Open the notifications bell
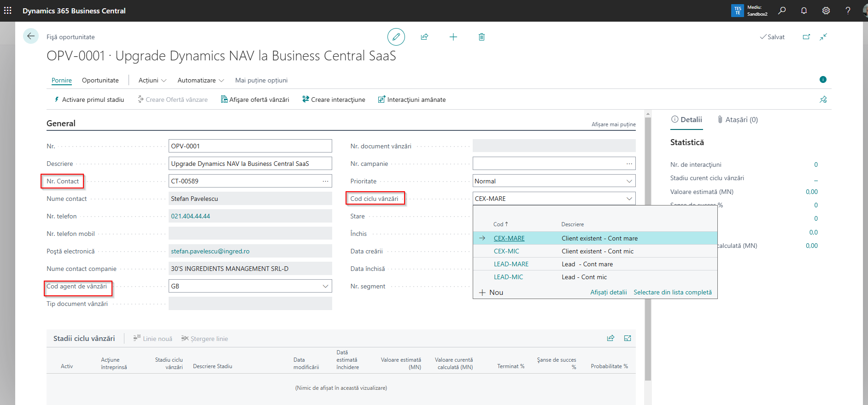This screenshot has width=868, height=405. (804, 11)
